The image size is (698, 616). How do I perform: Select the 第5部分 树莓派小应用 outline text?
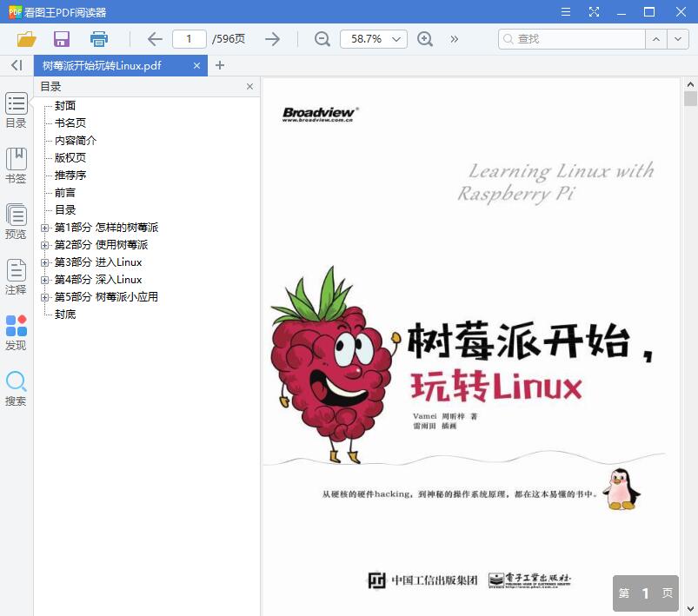coord(106,297)
